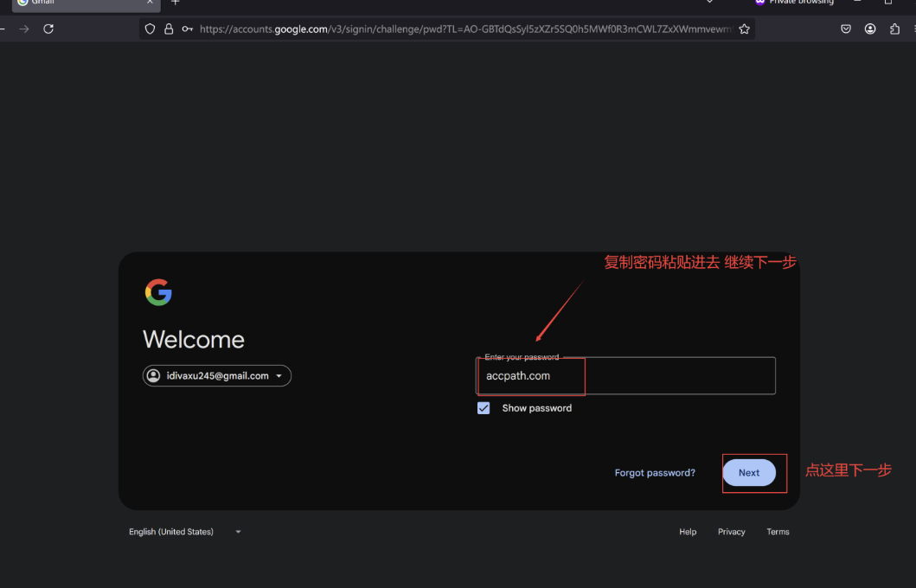This screenshot has width=916, height=588.
Task: Click the site security padlock icon
Action: click(169, 29)
